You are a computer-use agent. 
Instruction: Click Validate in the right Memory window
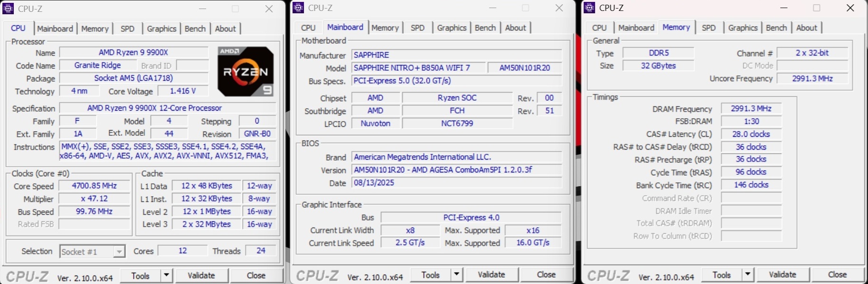pyautogui.click(x=783, y=275)
